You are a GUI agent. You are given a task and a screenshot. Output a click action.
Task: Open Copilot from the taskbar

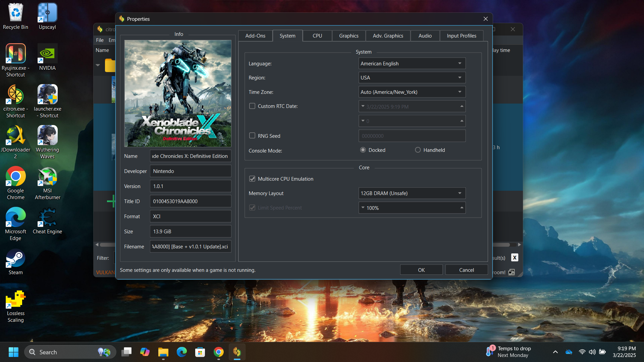pyautogui.click(x=145, y=352)
